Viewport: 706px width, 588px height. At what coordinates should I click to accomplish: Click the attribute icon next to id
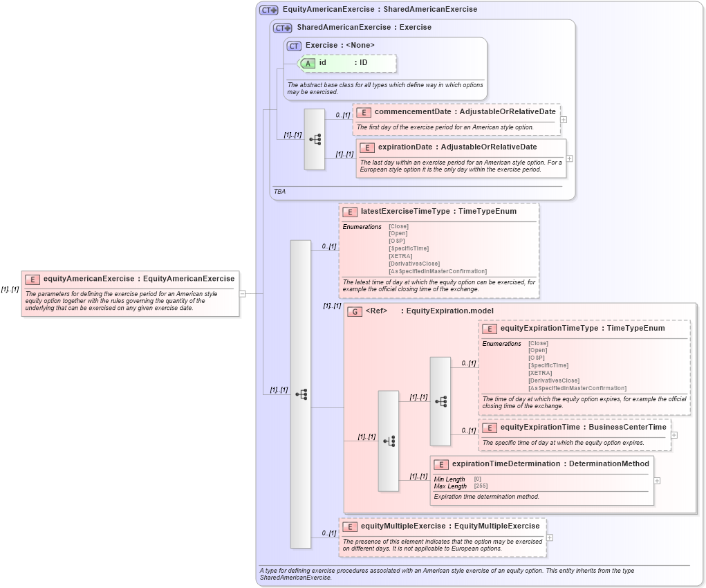307,63
